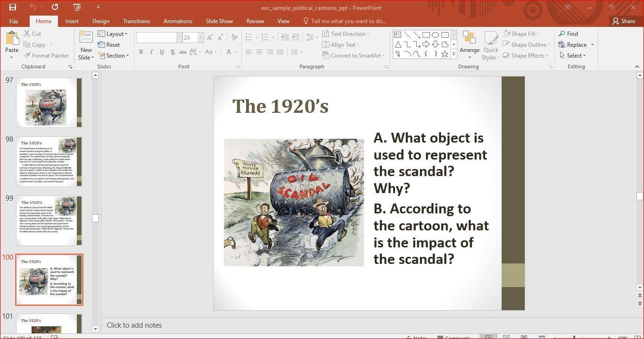Open the Select dropdown

(x=573, y=56)
